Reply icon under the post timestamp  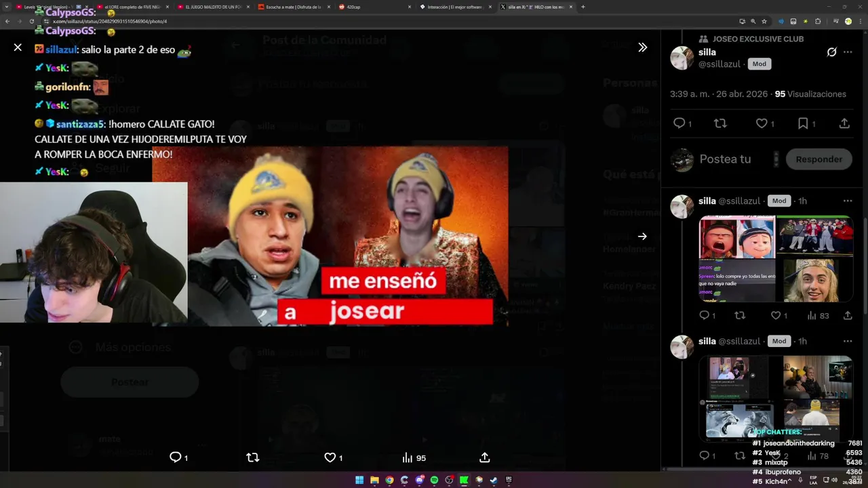(679, 123)
